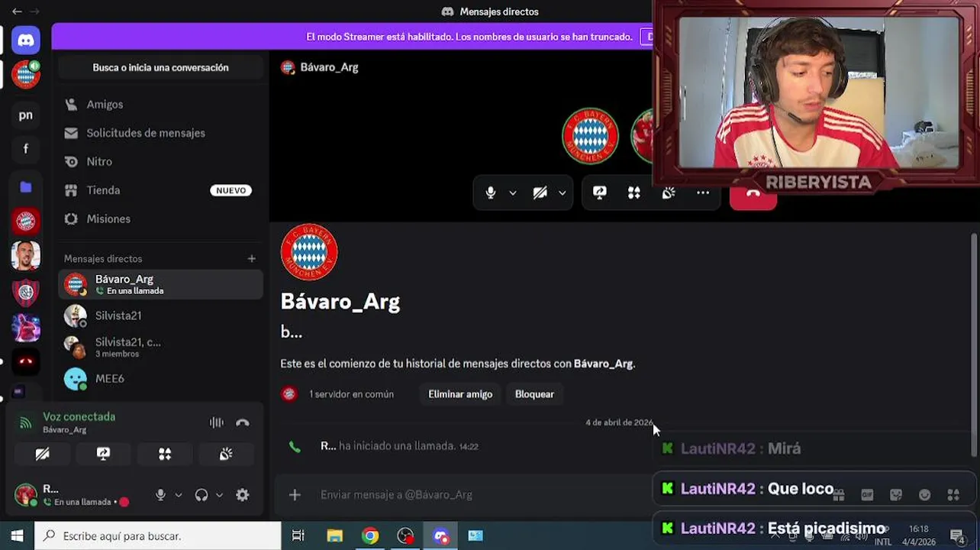Hang up call with red button
980x550 pixels.
753,196
